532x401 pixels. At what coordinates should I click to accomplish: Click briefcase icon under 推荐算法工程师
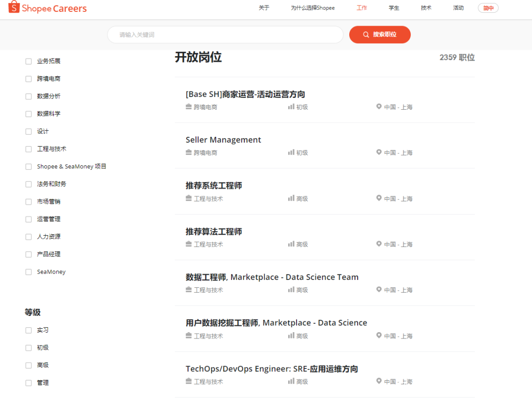click(189, 244)
